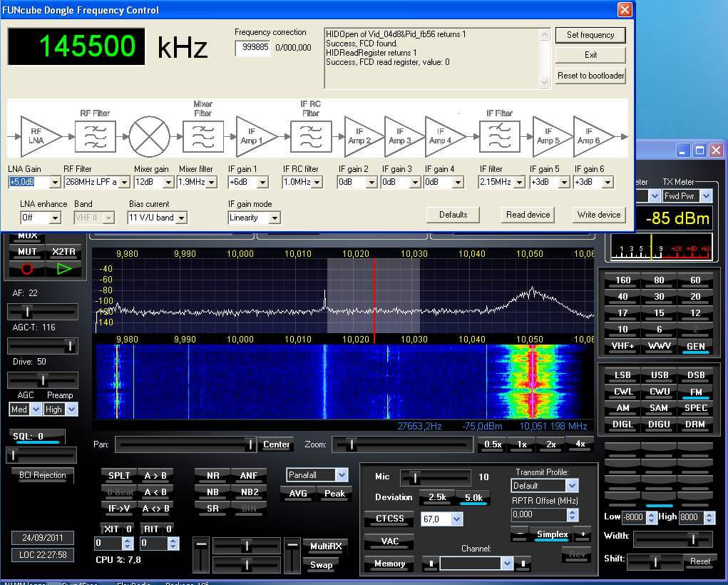The image size is (728, 585).
Task: Open the IF gain mode dropdown
Action: 275,218
